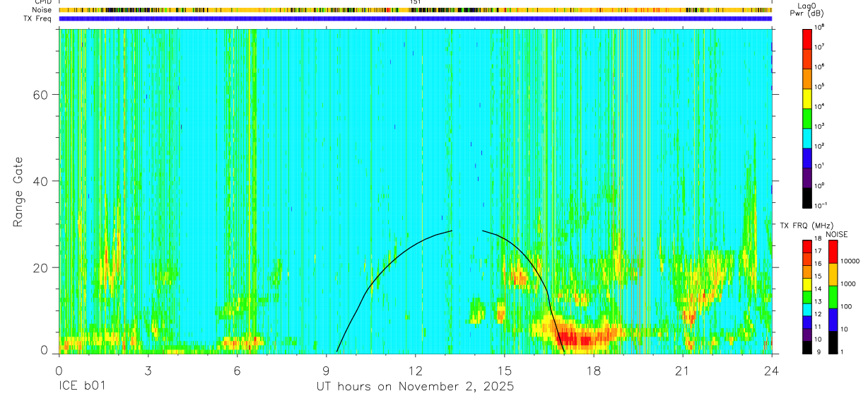
Task: Click the 100 label on the NOISE scale
Action: [847, 306]
